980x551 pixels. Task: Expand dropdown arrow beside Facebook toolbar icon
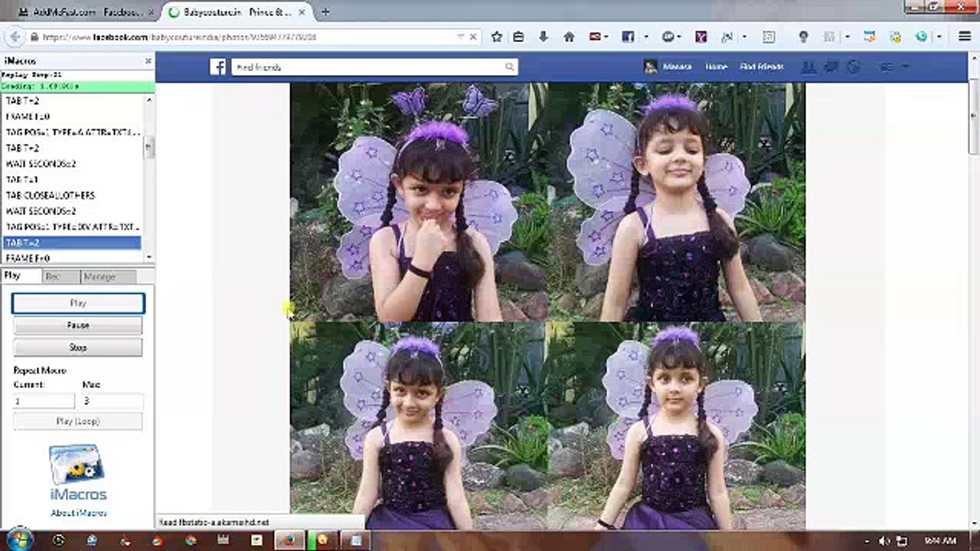[x=646, y=37]
